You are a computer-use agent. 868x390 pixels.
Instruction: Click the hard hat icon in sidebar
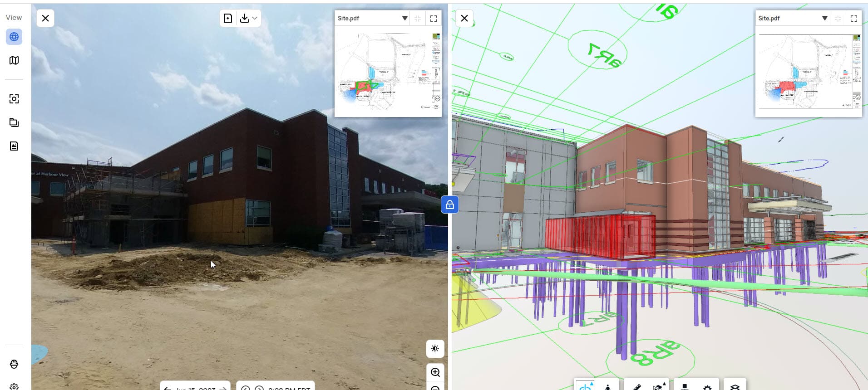point(14,364)
